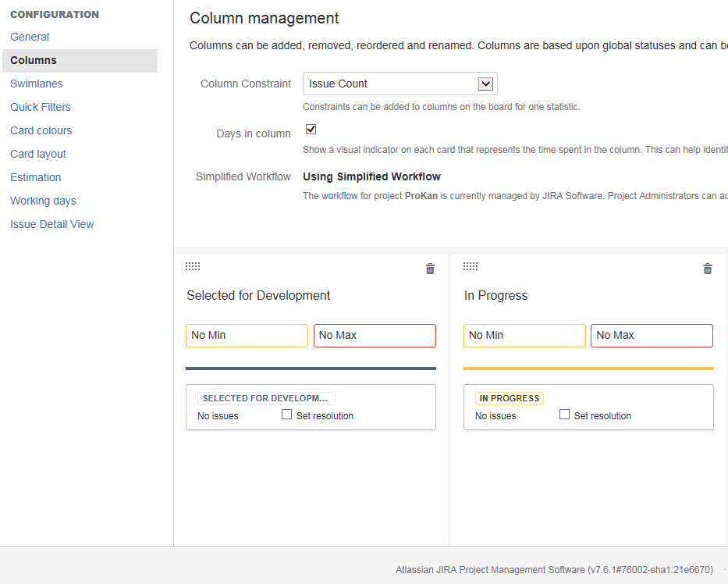Click the blue Selected for Development colour bar

click(311, 369)
